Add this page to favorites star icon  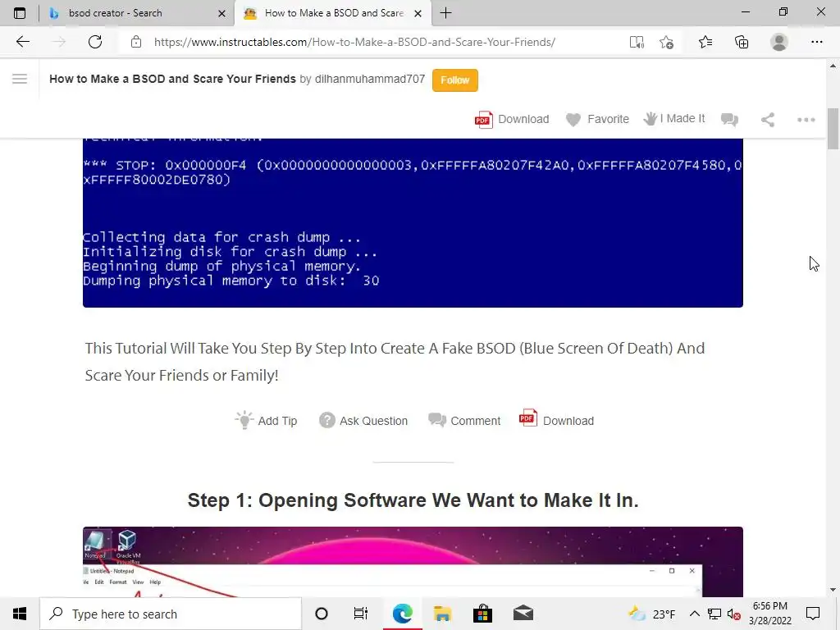click(666, 42)
